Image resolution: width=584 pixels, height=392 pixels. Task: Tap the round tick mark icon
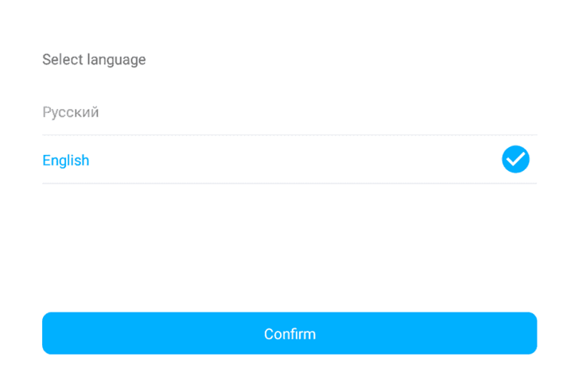(516, 160)
